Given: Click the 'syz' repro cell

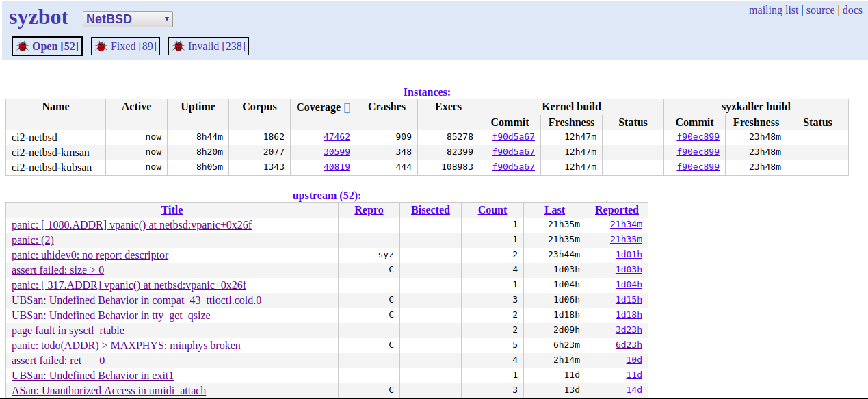Looking at the screenshot, I should tap(386, 255).
